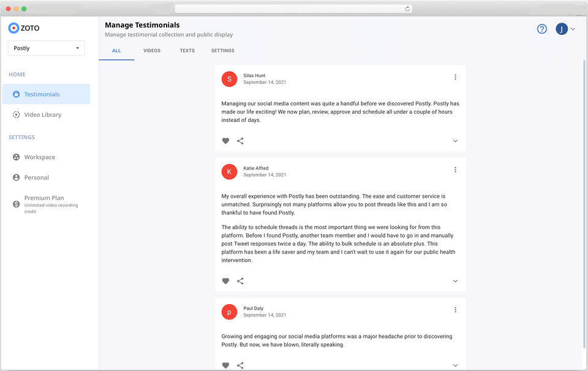
Task: Open more options for Katie Alfred testimonial
Action: (455, 170)
